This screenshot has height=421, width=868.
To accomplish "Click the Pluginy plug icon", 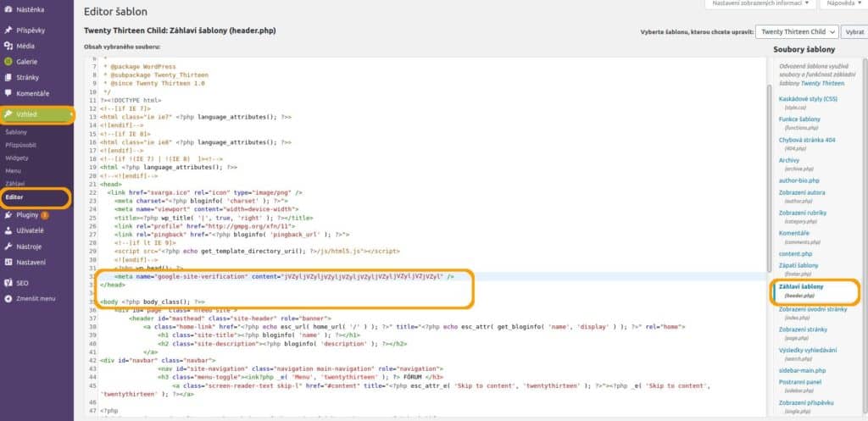I will pos(8,214).
